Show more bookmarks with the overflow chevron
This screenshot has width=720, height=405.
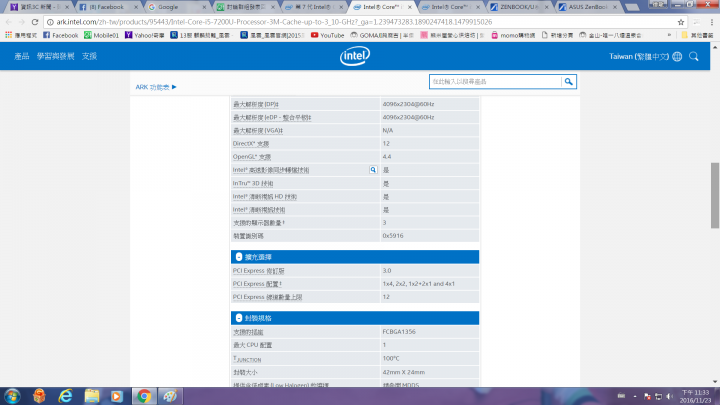[669, 35]
